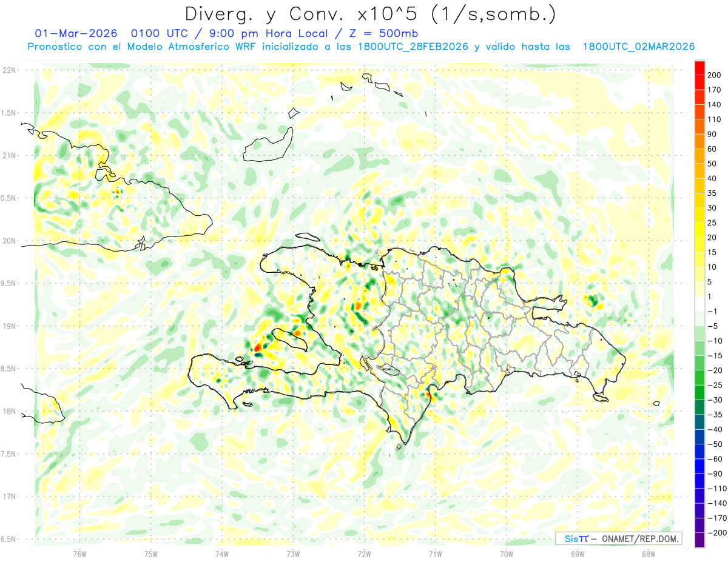728x562 pixels.
Task: Click the '-40' color scale label
Action: click(x=715, y=429)
